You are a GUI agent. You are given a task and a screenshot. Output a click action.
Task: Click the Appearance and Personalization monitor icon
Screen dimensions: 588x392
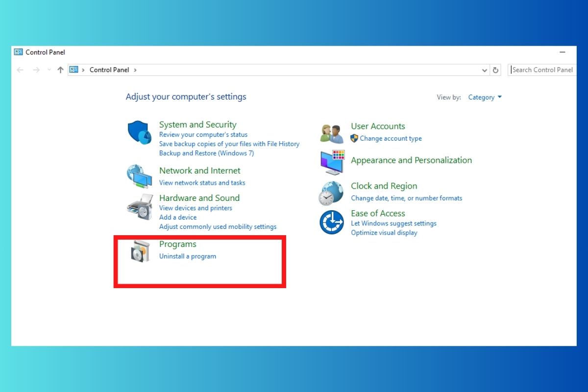[333, 163]
